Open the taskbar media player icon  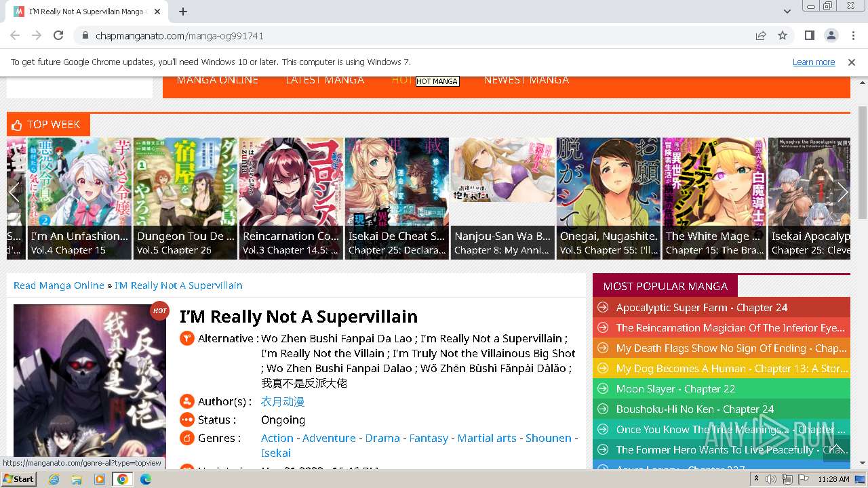coord(100,479)
